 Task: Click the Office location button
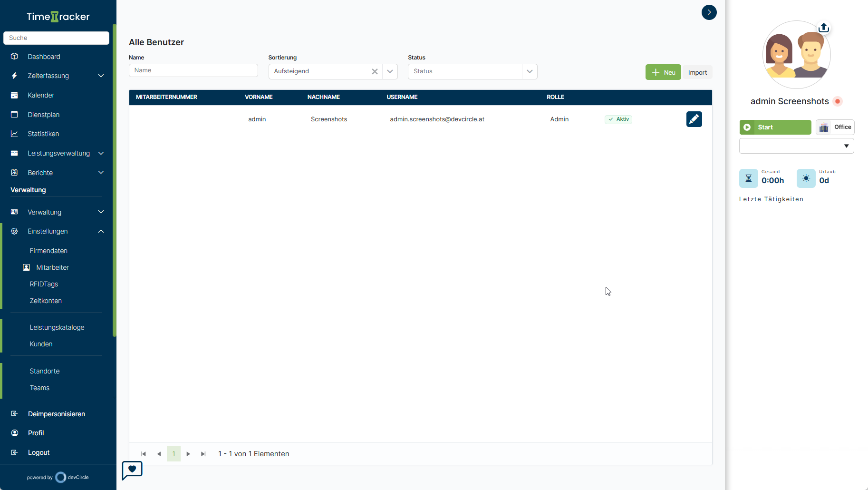click(x=835, y=127)
